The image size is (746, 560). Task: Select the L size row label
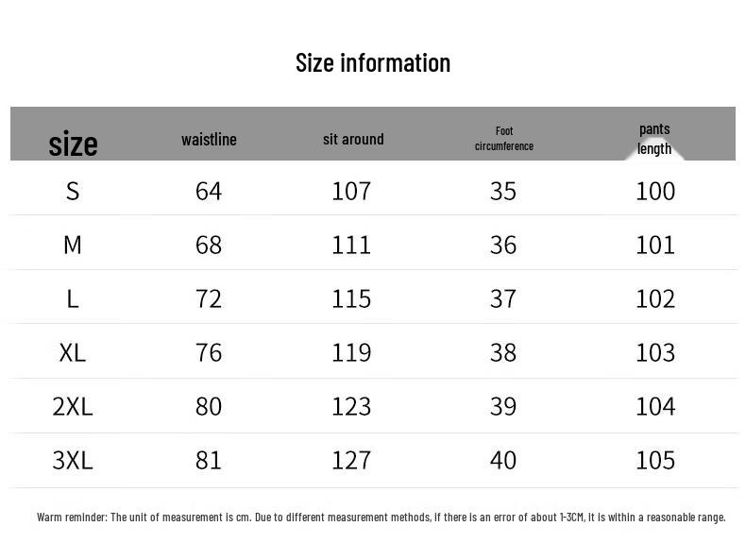tap(73, 298)
